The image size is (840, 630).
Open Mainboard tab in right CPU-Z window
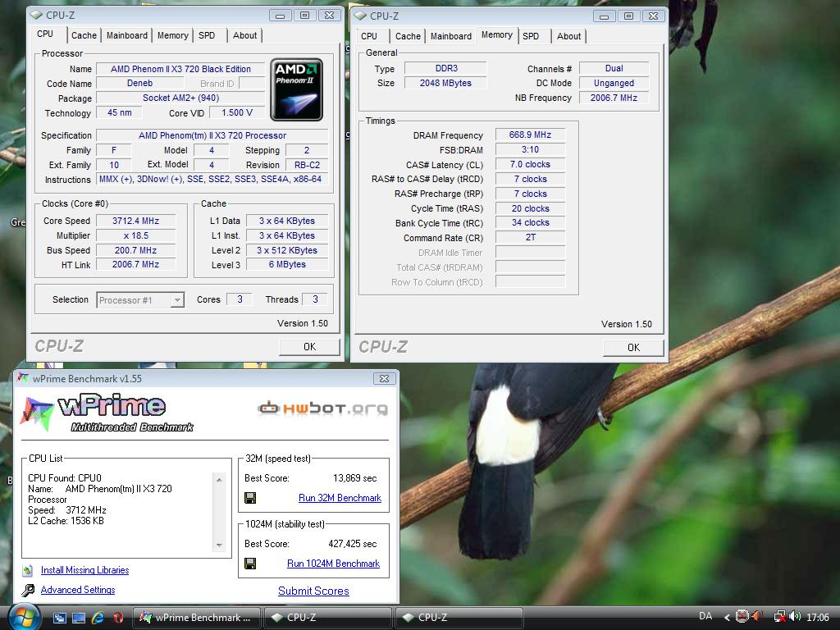(x=450, y=36)
